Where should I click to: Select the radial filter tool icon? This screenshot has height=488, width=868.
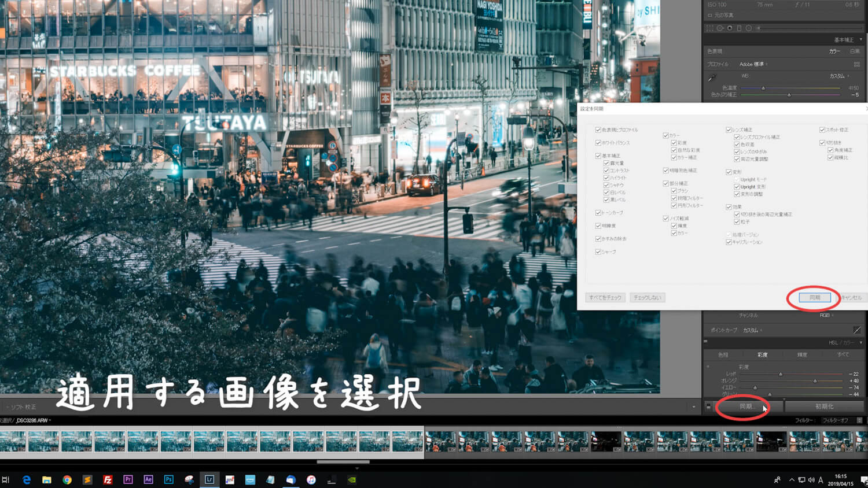pyautogui.click(x=749, y=28)
